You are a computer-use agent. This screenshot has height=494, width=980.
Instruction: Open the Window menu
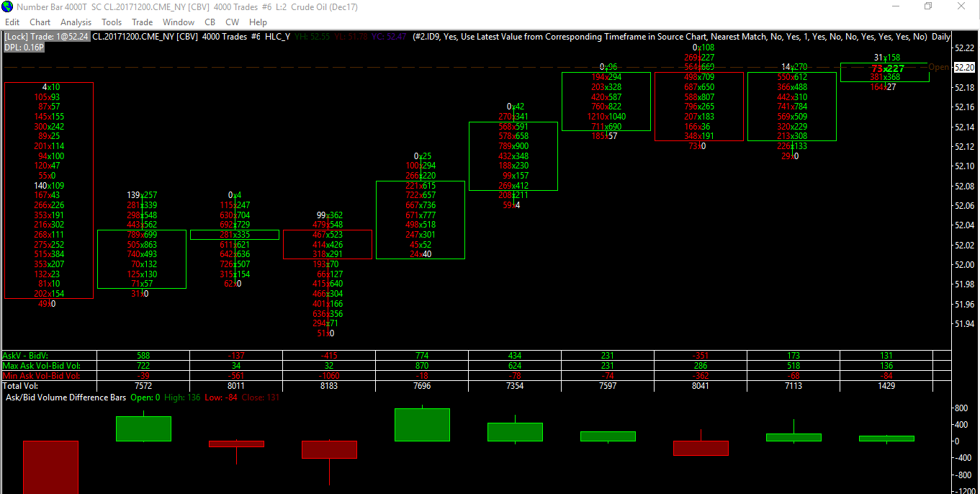(x=179, y=22)
